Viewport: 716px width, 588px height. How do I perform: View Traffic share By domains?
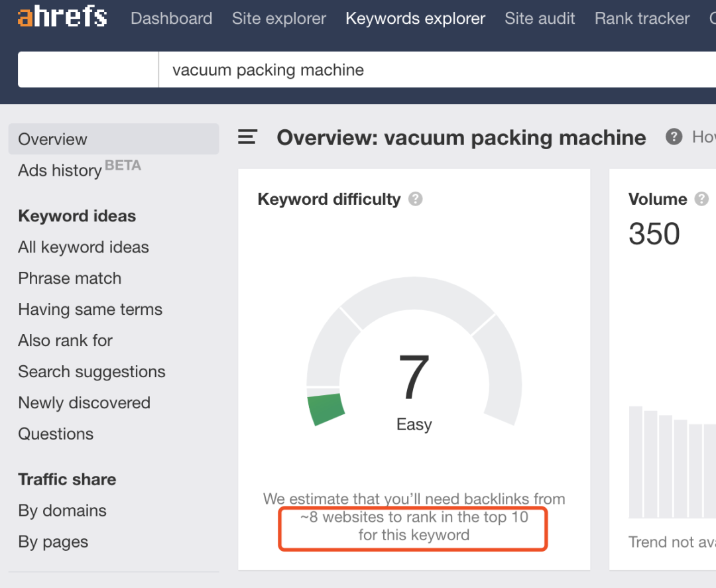[62, 510]
